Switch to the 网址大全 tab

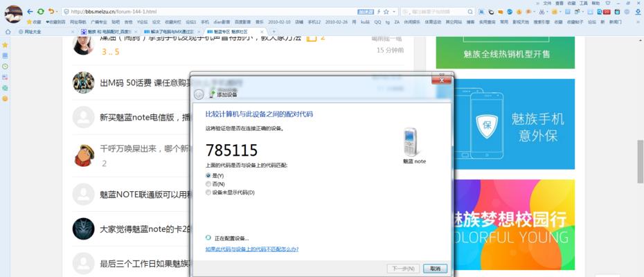(46, 31)
